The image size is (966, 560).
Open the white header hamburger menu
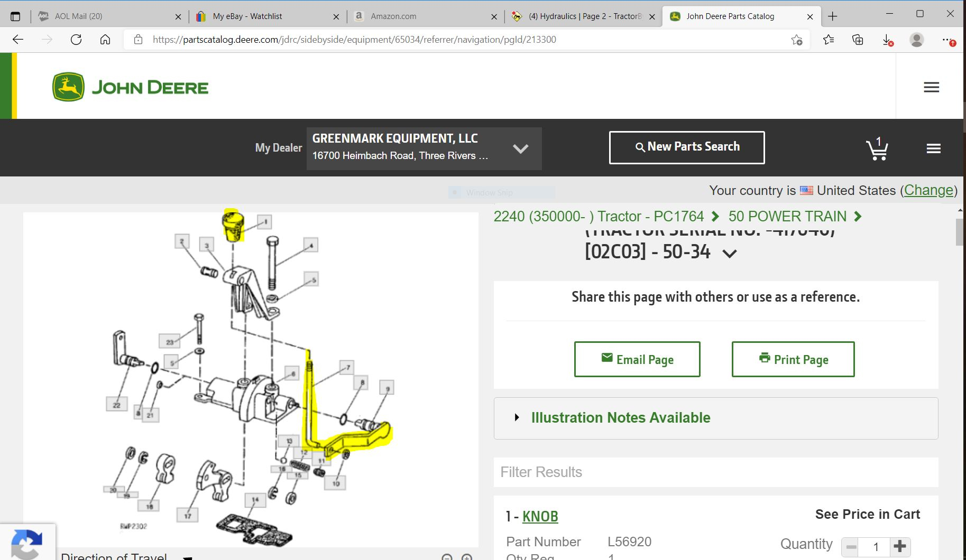point(932,87)
